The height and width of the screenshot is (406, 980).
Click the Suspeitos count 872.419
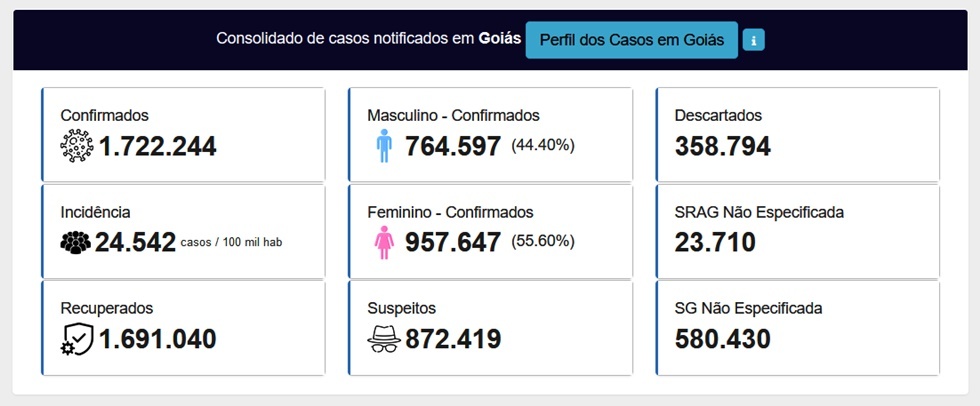(x=453, y=339)
